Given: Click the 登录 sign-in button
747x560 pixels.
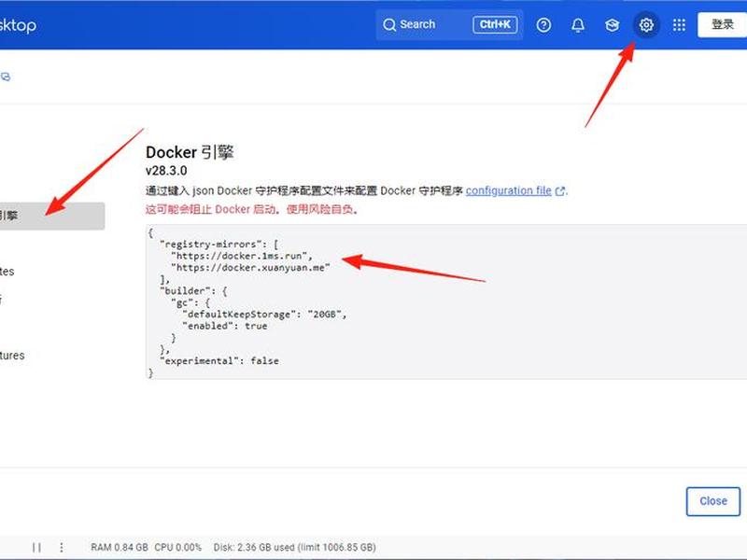Looking at the screenshot, I should (722, 25).
